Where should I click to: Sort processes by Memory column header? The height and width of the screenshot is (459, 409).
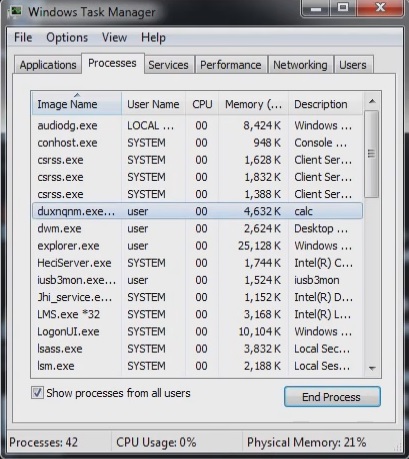(253, 104)
